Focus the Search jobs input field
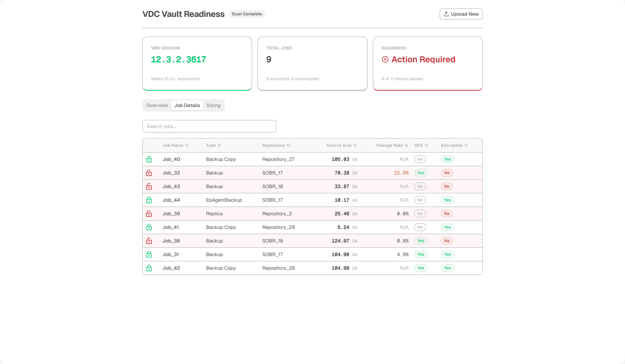 (x=209, y=126)
